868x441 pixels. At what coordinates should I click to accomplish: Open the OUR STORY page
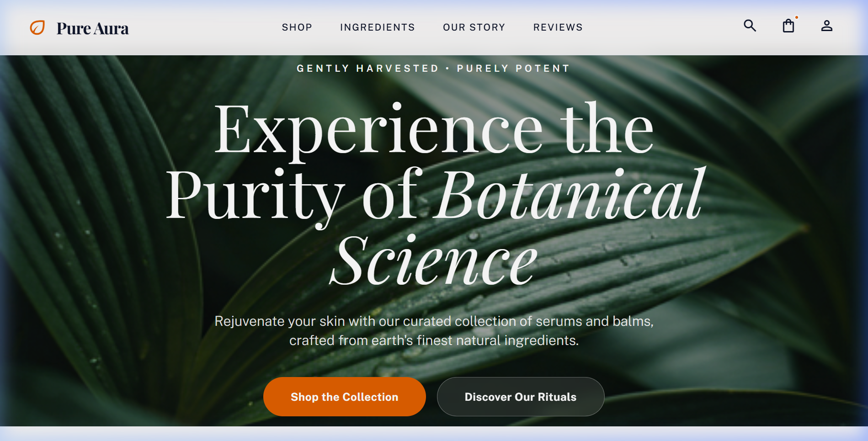click(x=474, y=27)
